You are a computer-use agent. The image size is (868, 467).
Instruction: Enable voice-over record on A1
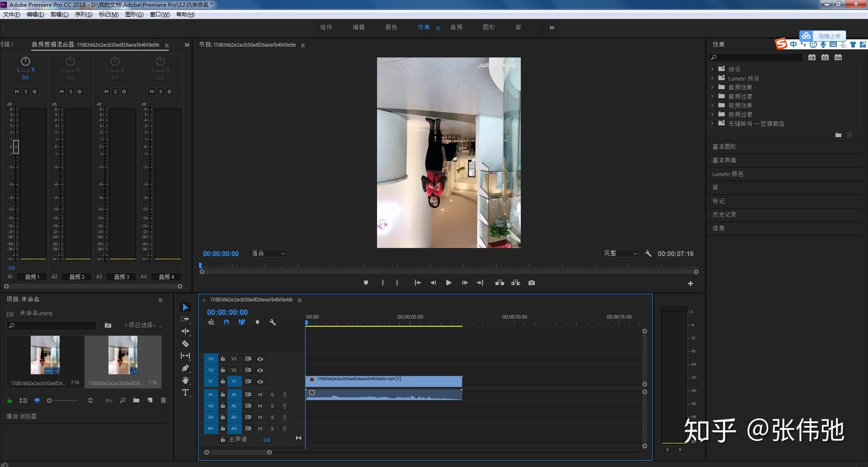pyautogui.click(x=284, y=395)
